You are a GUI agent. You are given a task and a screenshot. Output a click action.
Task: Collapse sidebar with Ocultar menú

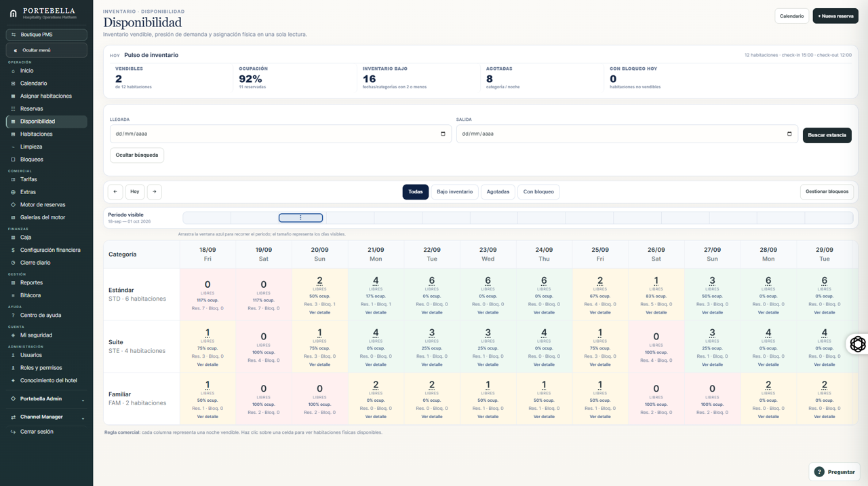tap(46, 50)
